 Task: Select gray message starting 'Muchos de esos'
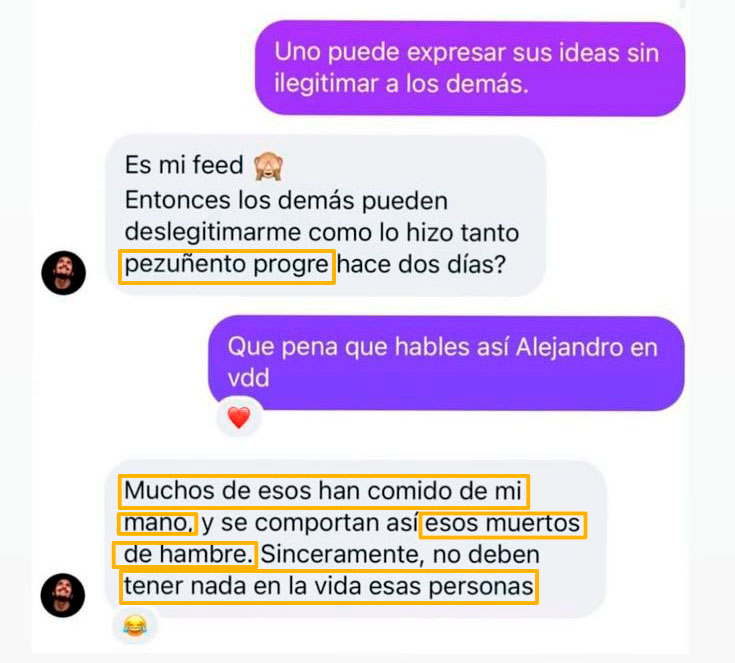356,539
